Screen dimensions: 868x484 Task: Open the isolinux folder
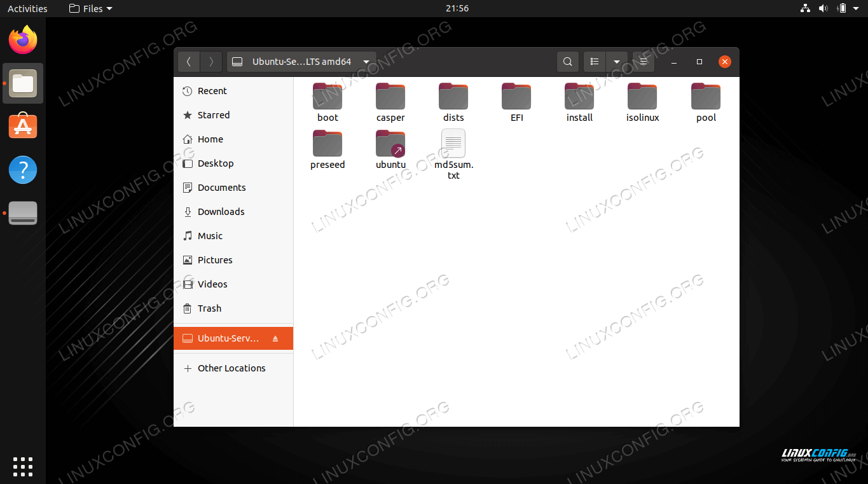(642, 102)
